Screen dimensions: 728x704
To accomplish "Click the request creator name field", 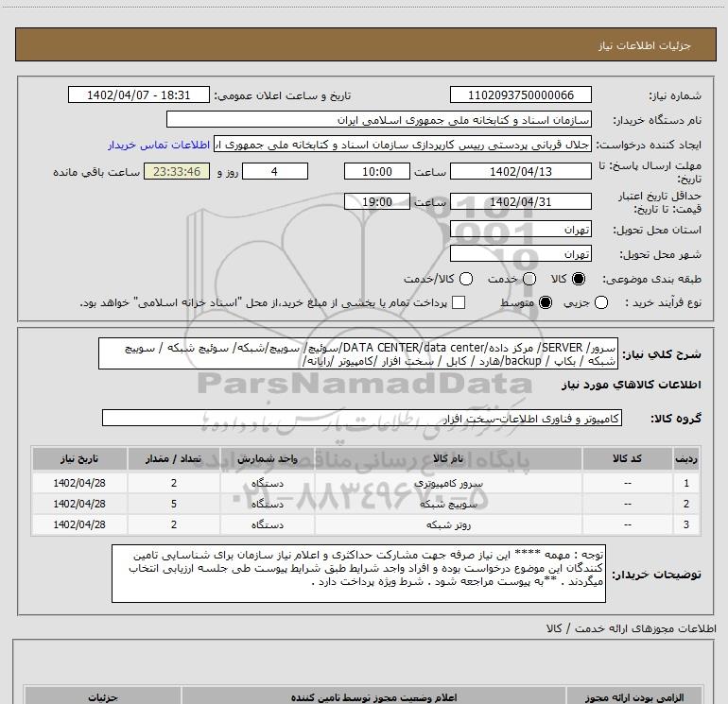I will [x=403, y=145].
